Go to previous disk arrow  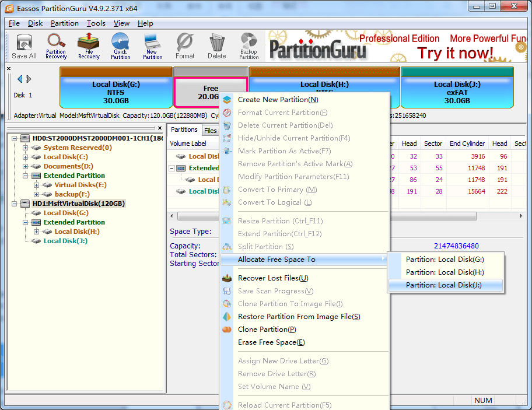pyautogui.click(x=20, y=79)
